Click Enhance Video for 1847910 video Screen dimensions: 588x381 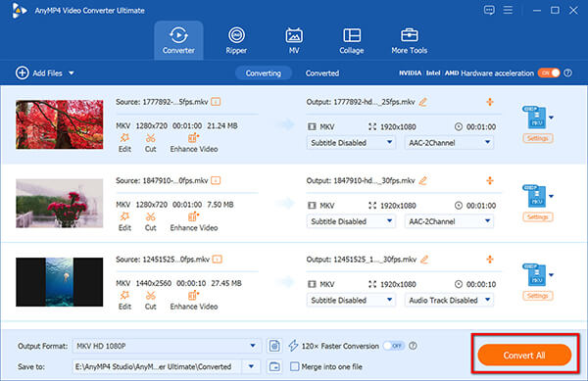click(194, 221)
